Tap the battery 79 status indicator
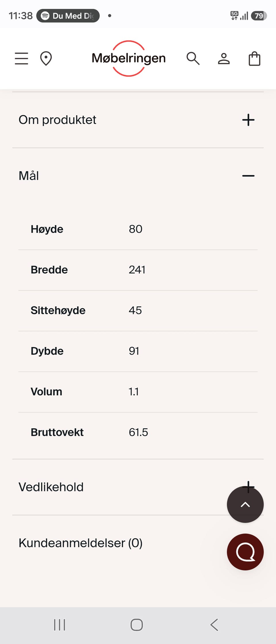Screen dimensions: 276x644 [x=259, y=16]
